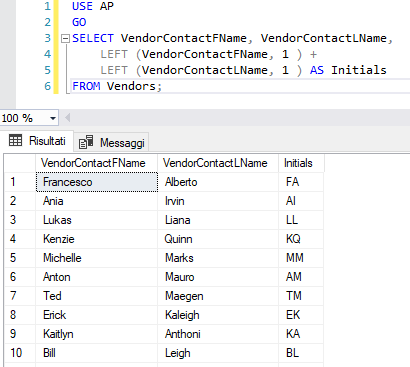Click the Kaitlyn cell
This screenshot has width=410, height=367.
click(x=96, y=334)
